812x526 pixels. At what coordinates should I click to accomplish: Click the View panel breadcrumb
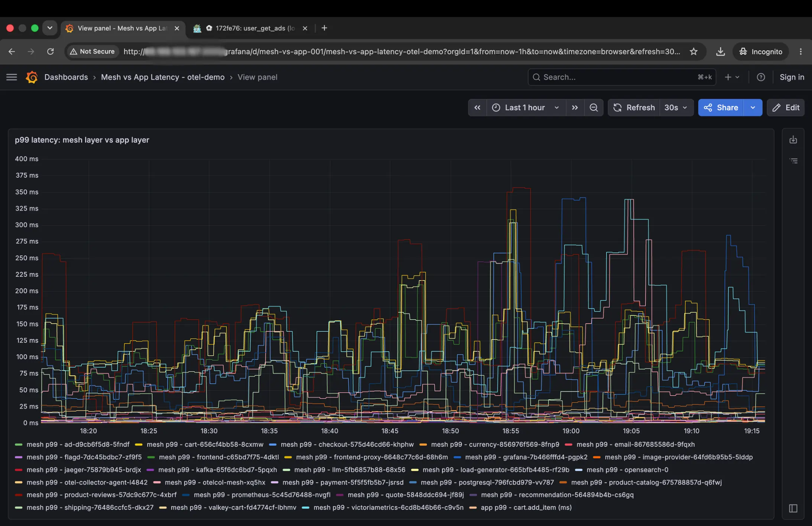pos(257,77)
